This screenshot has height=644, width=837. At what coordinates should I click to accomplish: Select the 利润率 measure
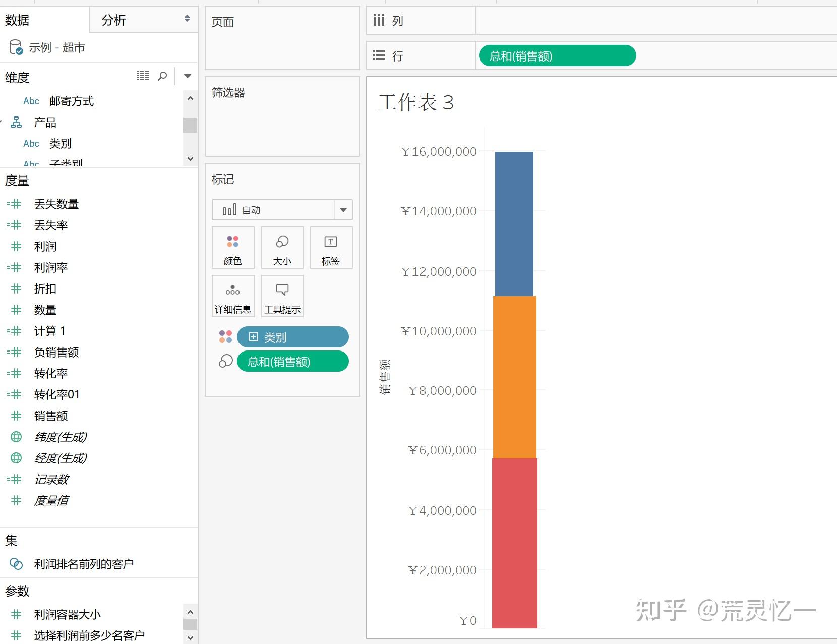click(x=51, y=268)
